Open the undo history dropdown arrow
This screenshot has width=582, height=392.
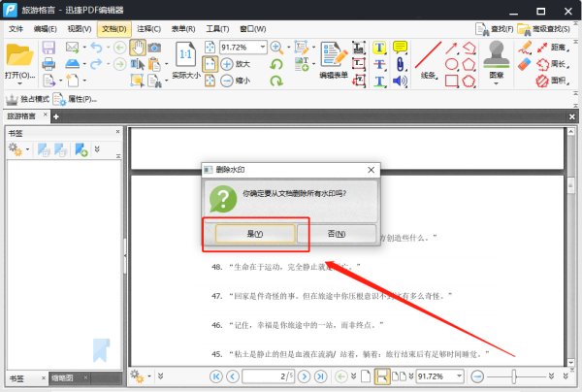108,48
